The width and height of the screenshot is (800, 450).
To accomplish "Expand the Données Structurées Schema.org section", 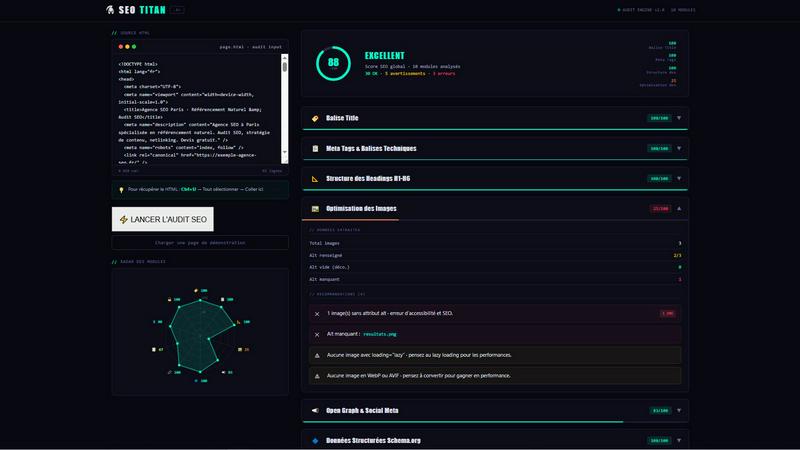I will [679, 440].
